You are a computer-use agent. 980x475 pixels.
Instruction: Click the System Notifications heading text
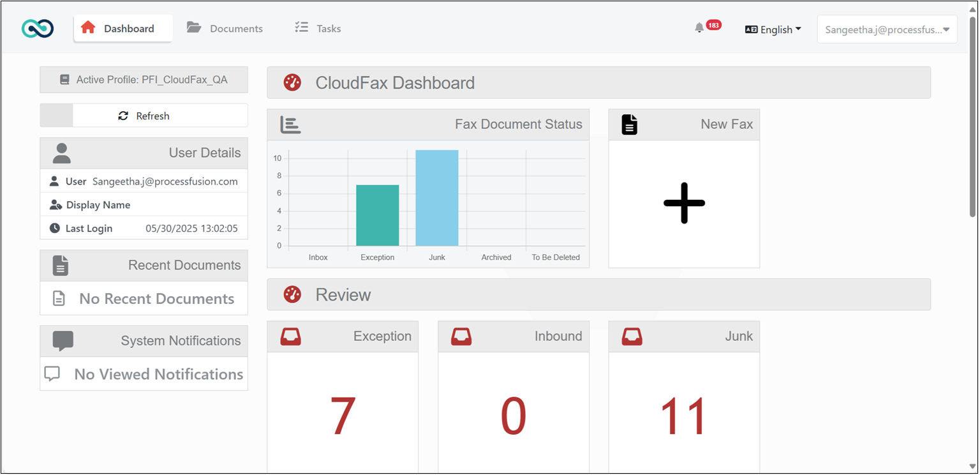pyautogui.click(x=181, y=341)
